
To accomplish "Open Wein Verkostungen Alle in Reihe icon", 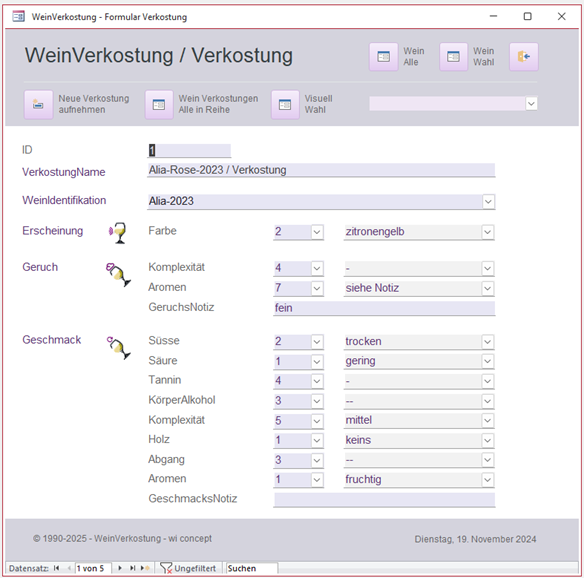I will coord(159,105).
